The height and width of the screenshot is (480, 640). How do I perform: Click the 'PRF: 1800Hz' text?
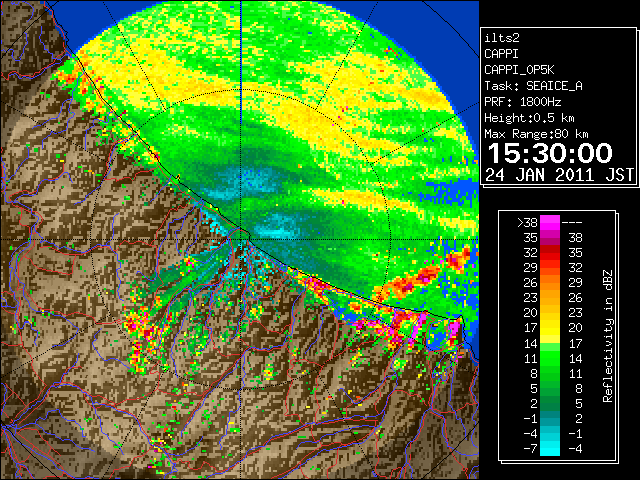tap(522, 102)
